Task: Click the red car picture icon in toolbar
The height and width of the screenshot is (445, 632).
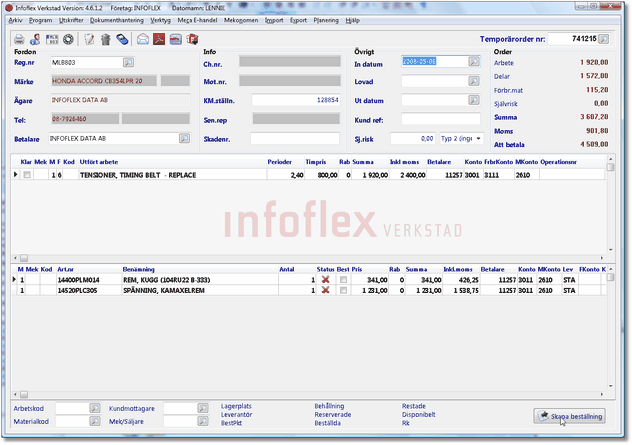Action: click(x=175, y=39)
